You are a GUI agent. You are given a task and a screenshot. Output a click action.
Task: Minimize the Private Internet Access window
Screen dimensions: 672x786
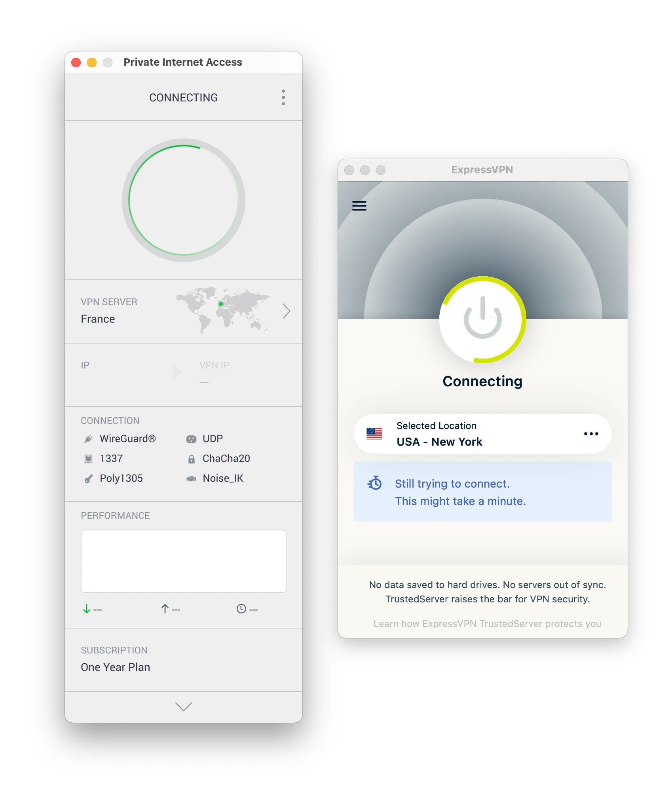point(92,63)
